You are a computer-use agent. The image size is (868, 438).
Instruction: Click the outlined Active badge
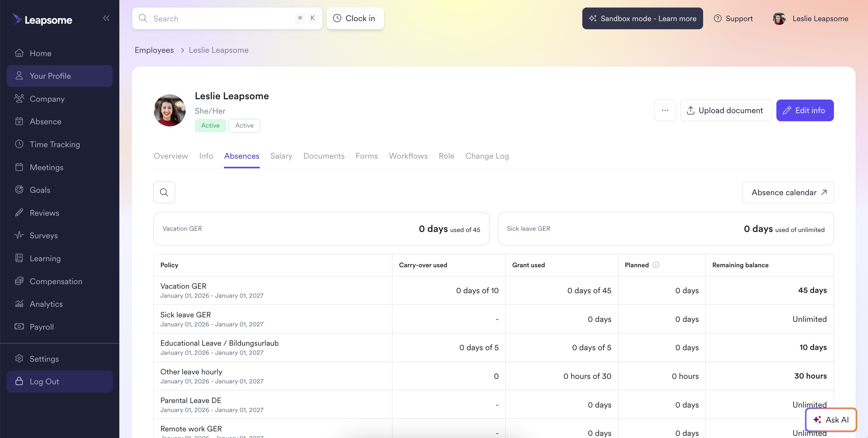click(x=244, y=125)
